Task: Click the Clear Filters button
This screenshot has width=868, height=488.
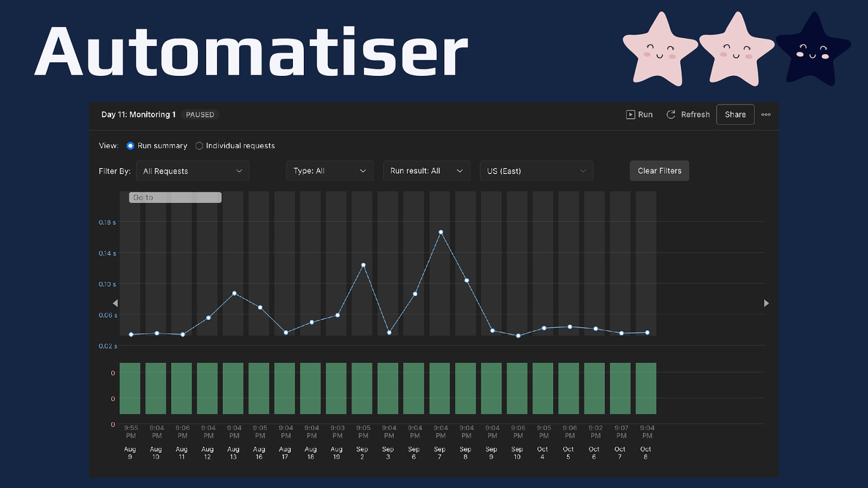Action: point(659,171)
